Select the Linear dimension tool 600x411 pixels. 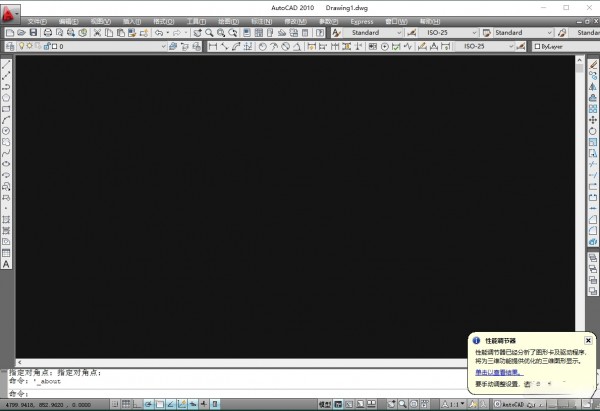[213, 46]
